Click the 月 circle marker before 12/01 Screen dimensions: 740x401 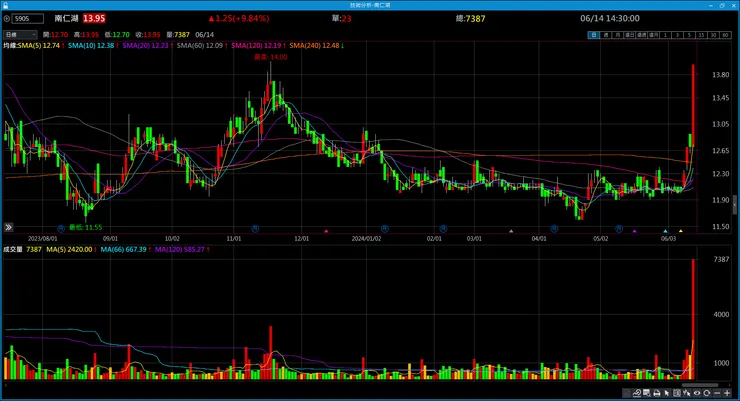pyautogui.click(x=255, y=229)
